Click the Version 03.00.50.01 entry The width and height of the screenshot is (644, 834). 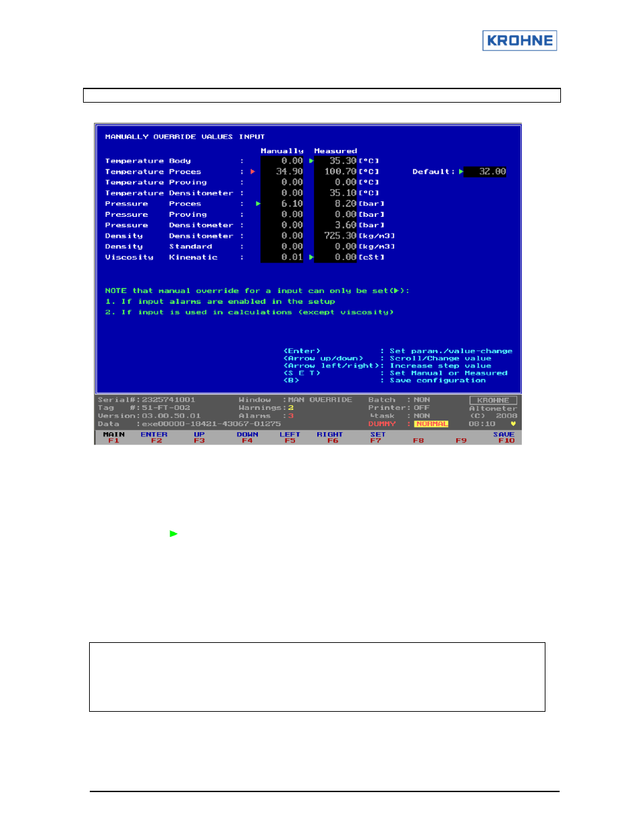coord(149,416)
